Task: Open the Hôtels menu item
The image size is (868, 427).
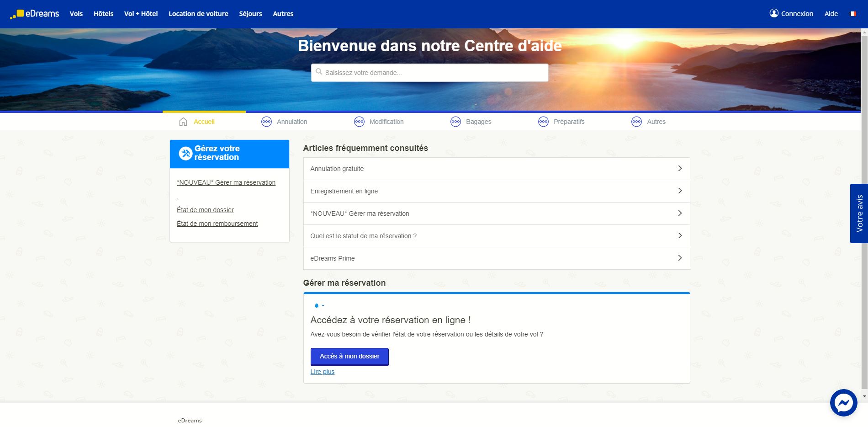Action: click(103, 14)
